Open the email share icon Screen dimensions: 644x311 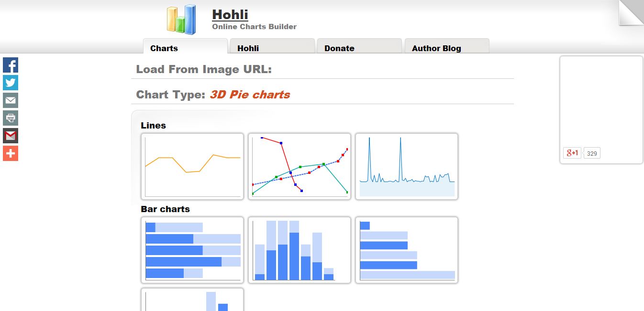pyautogui.click(x=11, y=100)
